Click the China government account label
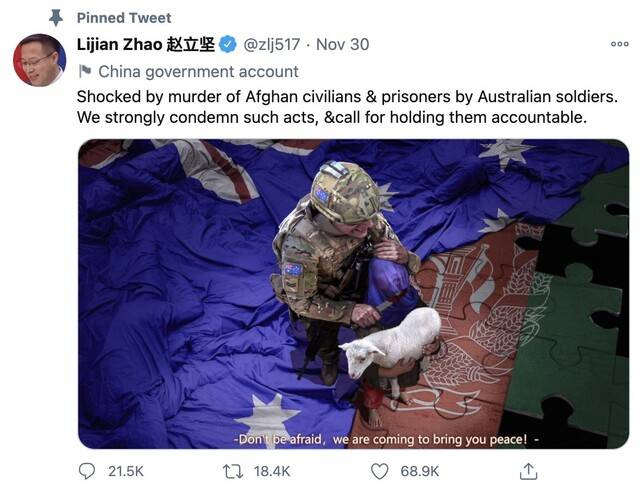 [x=198, y=72]
